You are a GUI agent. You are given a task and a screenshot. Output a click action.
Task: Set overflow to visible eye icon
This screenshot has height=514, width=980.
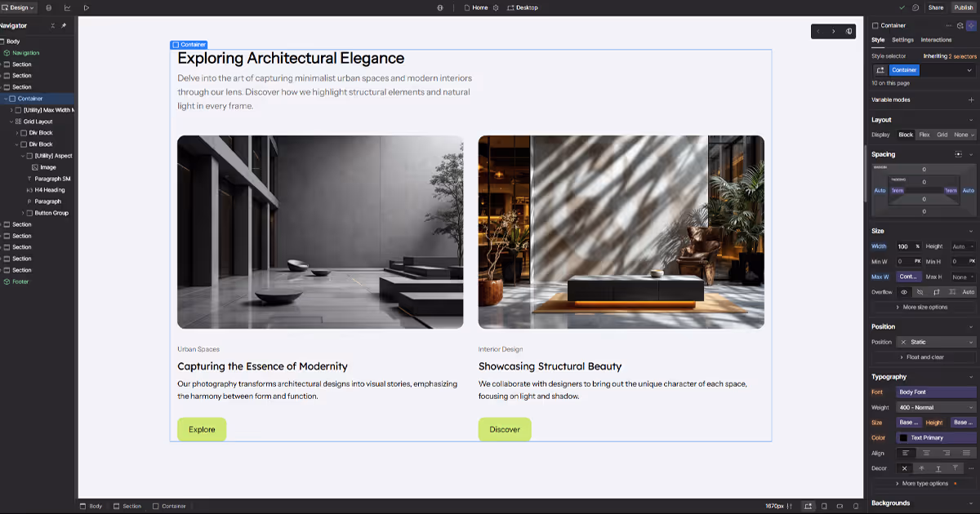pyautogui.click(x=904, y=291)
